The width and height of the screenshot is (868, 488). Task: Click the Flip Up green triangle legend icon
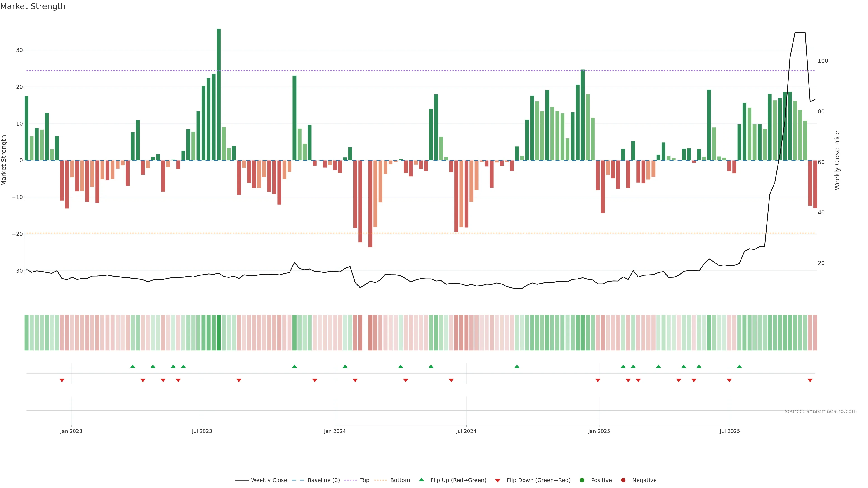tap(421, 480)
